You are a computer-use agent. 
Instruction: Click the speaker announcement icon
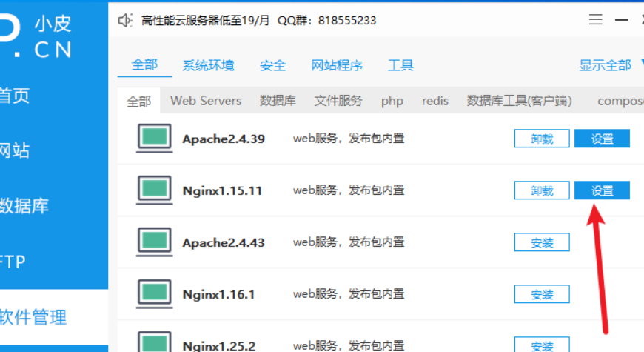(125, 21)
